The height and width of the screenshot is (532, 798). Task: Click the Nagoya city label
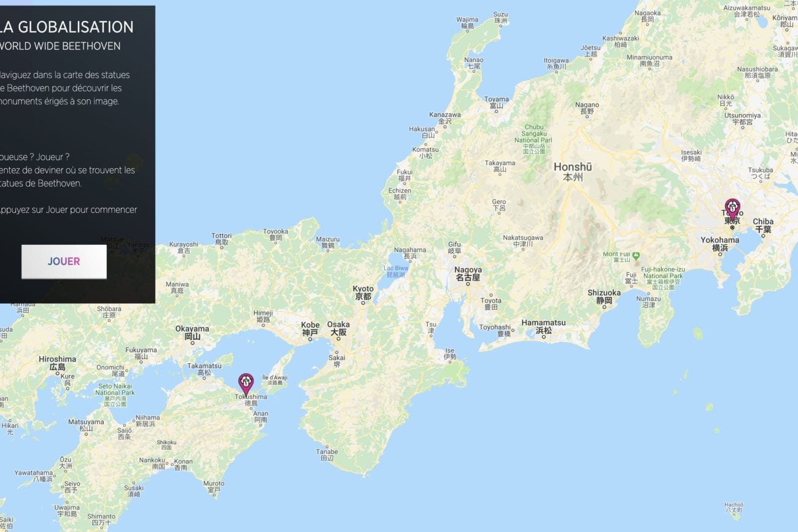[468, 274]
